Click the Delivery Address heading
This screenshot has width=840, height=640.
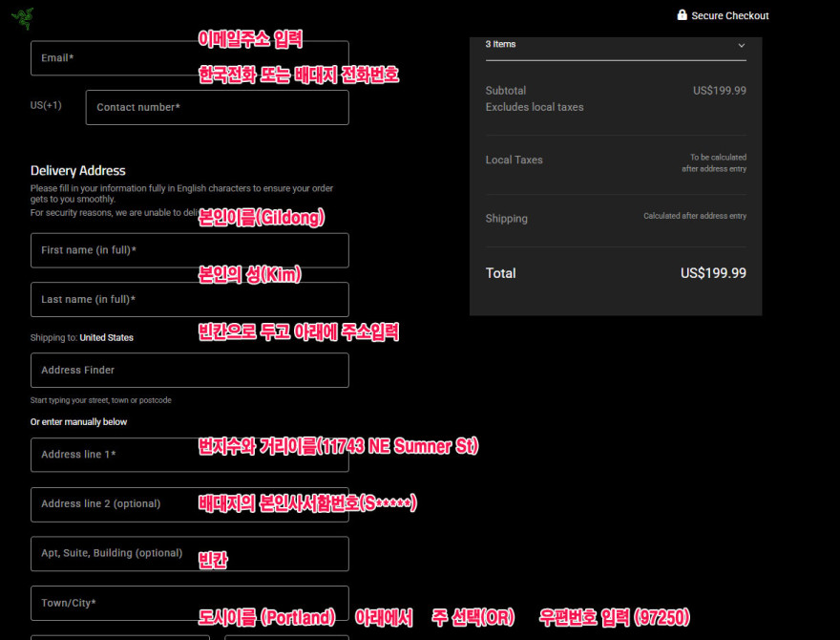(x=77, y=170)
